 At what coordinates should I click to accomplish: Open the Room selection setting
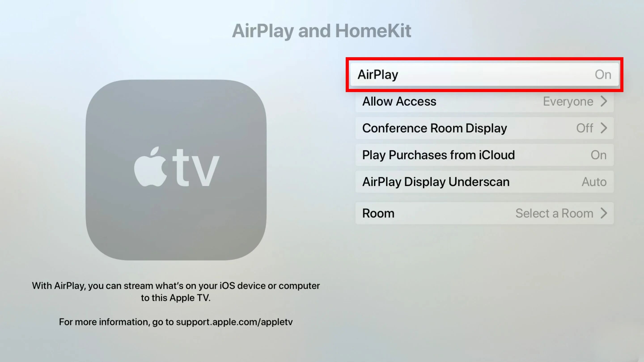point(484,213)
